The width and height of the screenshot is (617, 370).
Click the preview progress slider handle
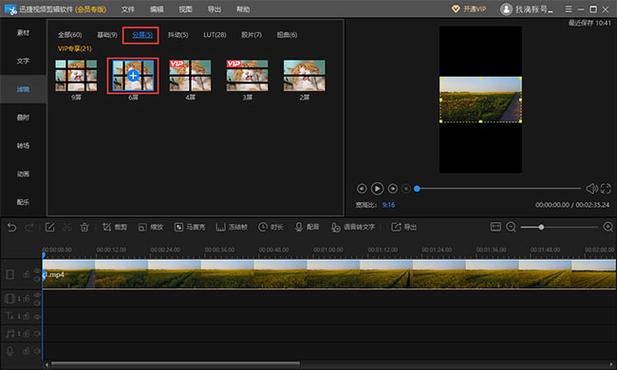tap(417, 189)
